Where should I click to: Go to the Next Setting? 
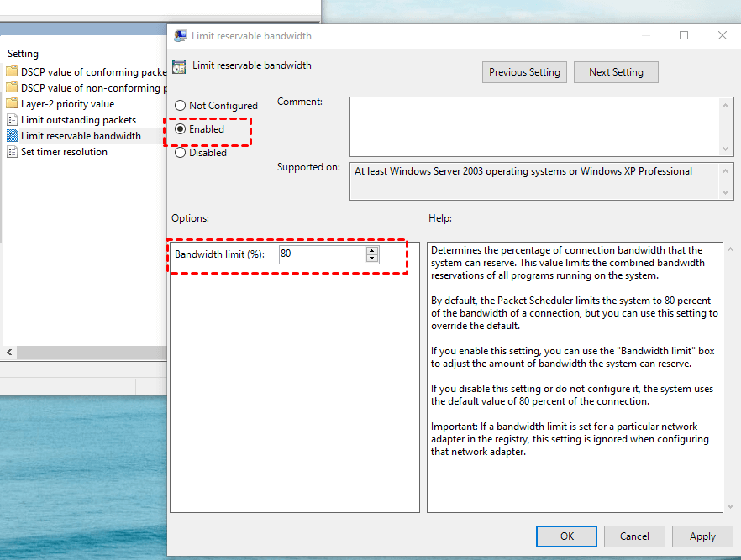(x=616, y=72)
